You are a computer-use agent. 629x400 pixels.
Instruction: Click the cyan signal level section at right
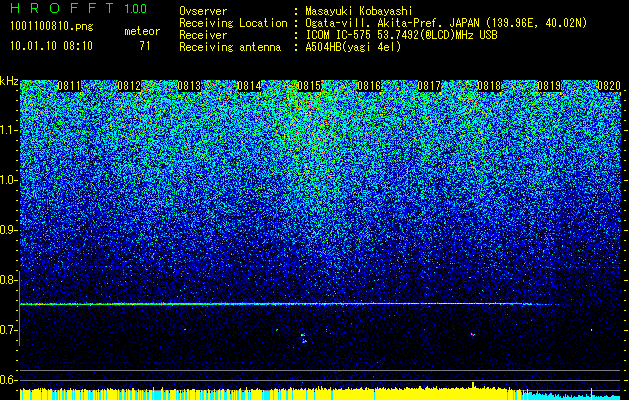(574, 396)
